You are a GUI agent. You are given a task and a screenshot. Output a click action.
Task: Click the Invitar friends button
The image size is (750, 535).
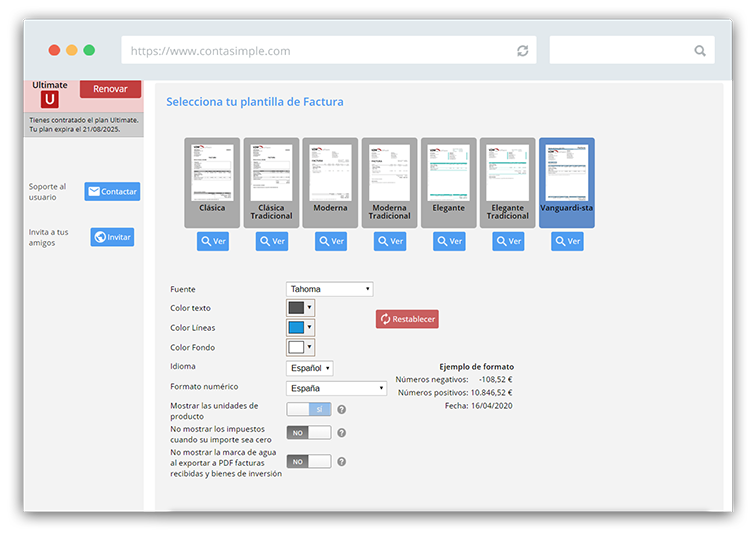pyautogui.click(x=112, y=237)
